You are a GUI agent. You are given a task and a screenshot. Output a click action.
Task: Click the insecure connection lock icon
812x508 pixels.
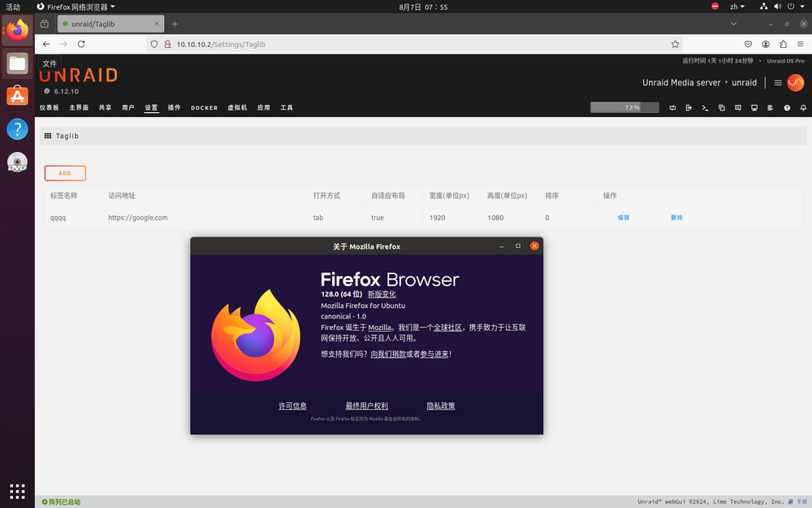[167, 44]
